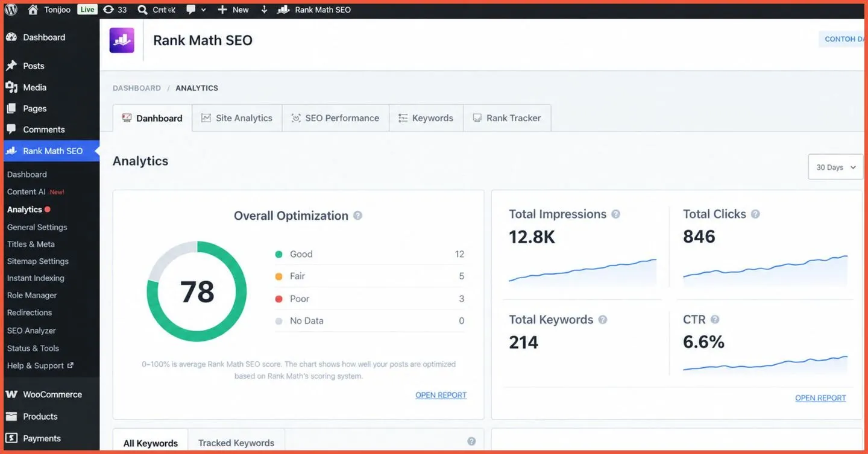Viewport: 868px width, 454px height.
Task: Click the Pages icon in sidebar
Action: [11, 108]
